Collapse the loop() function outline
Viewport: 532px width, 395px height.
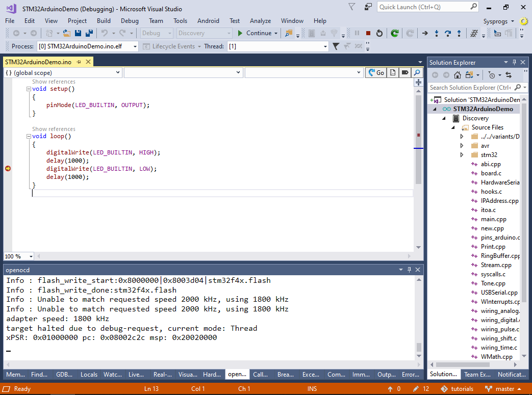click(29, 136)
